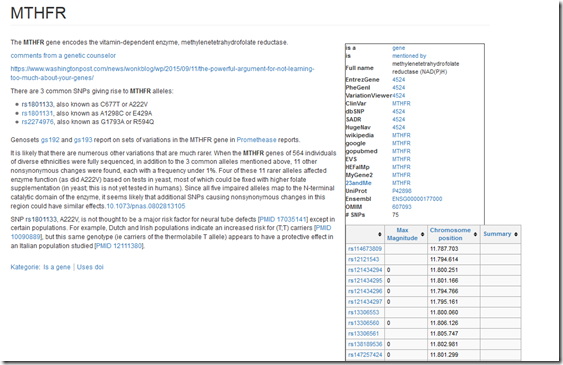Open SNP rs12121543 in the table
563x365 pixels.
click(363, 259)
